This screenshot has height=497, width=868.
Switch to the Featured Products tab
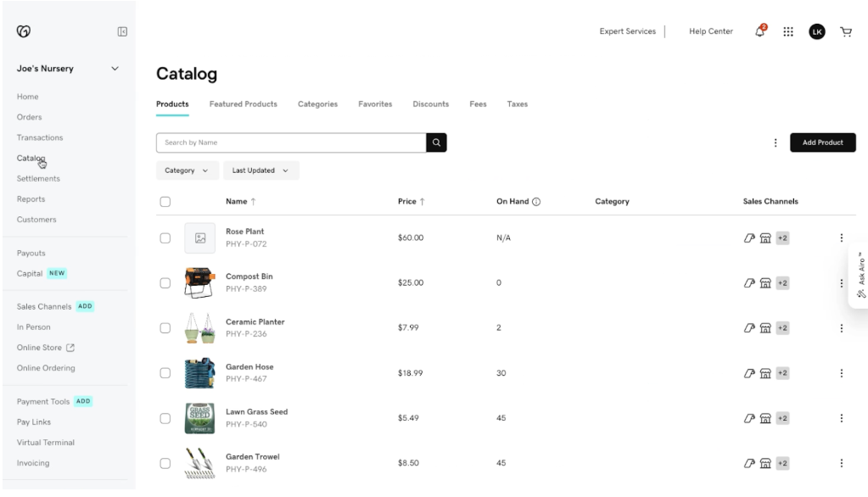[x=243, y=104]
